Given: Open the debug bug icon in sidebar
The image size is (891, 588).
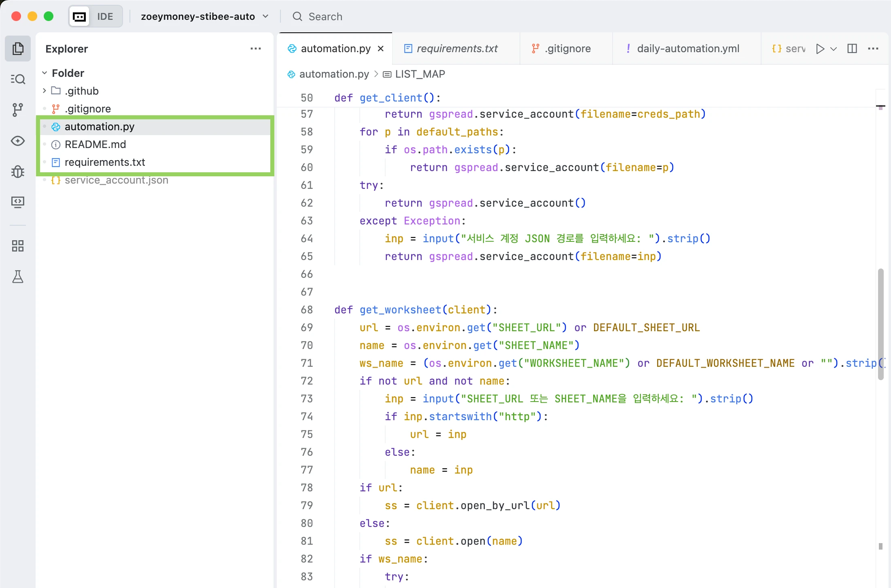Looking at the screenshot, I should coord(18,171).
